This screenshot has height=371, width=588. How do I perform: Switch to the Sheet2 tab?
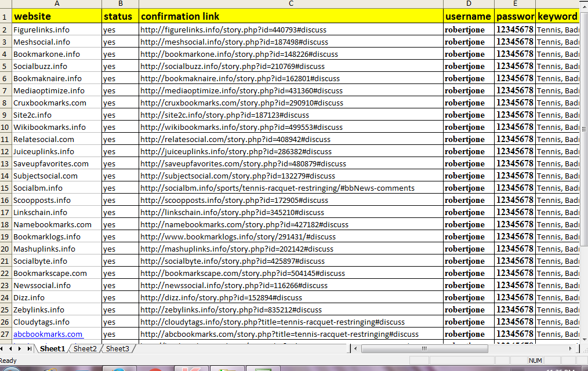point(85,349)
